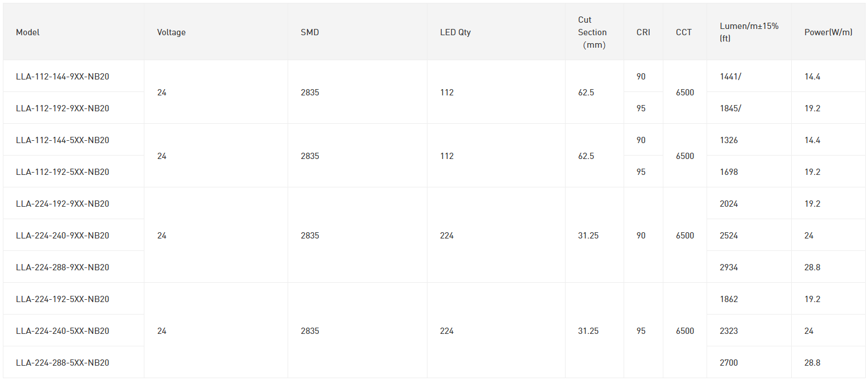This screenshot has height=381, width=868.
Task: Select the Voltage column header
Action: pyautogui.click(x=216, y=32)
